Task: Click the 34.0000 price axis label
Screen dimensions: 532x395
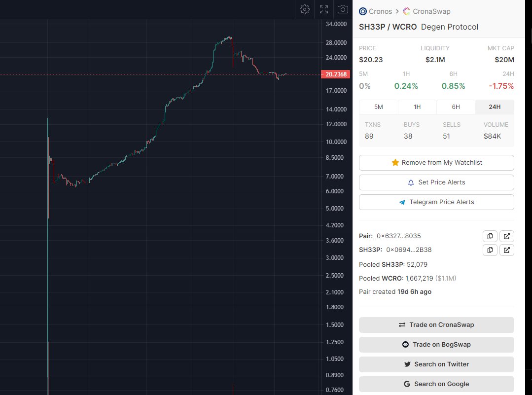Action: pos(336,24)
